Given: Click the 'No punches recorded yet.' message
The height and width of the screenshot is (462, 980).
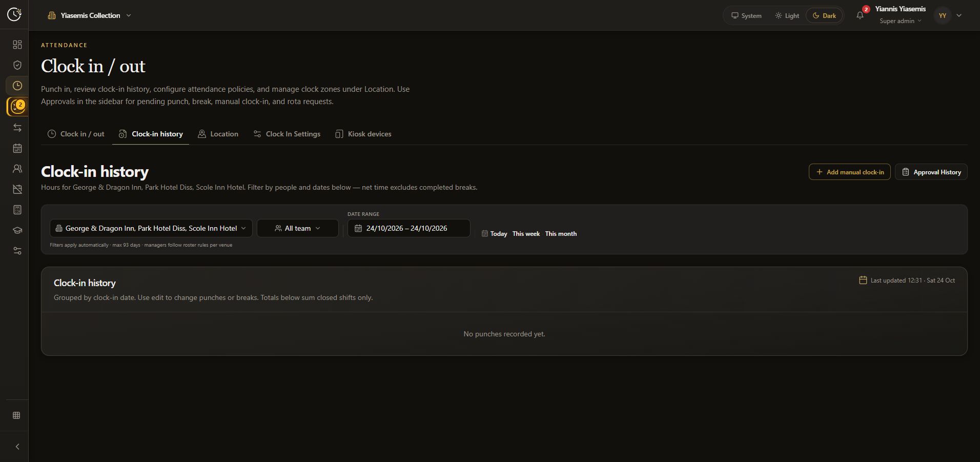Looking at the screenshot, I should click(x=504, y=334).
